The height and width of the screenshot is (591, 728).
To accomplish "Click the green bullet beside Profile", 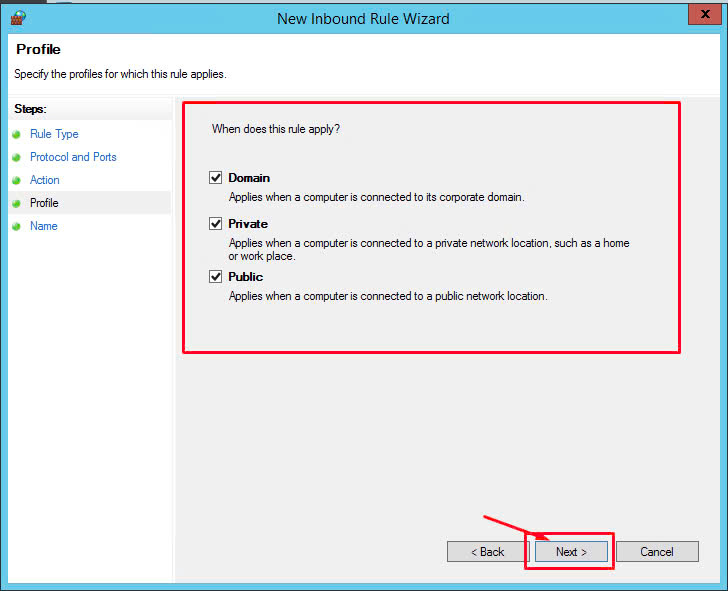I will pos(17,203).
